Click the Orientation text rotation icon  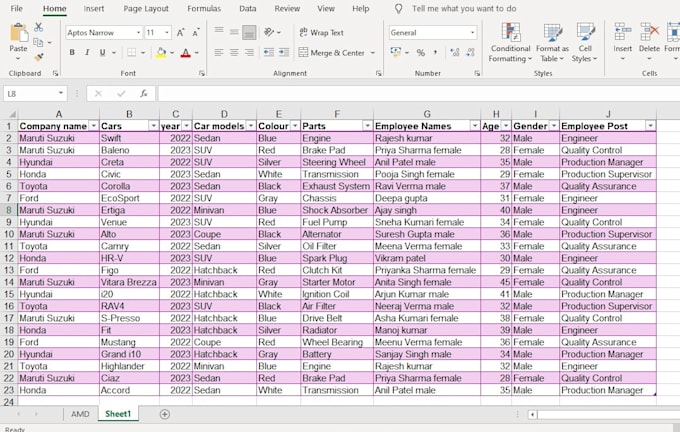269,32
